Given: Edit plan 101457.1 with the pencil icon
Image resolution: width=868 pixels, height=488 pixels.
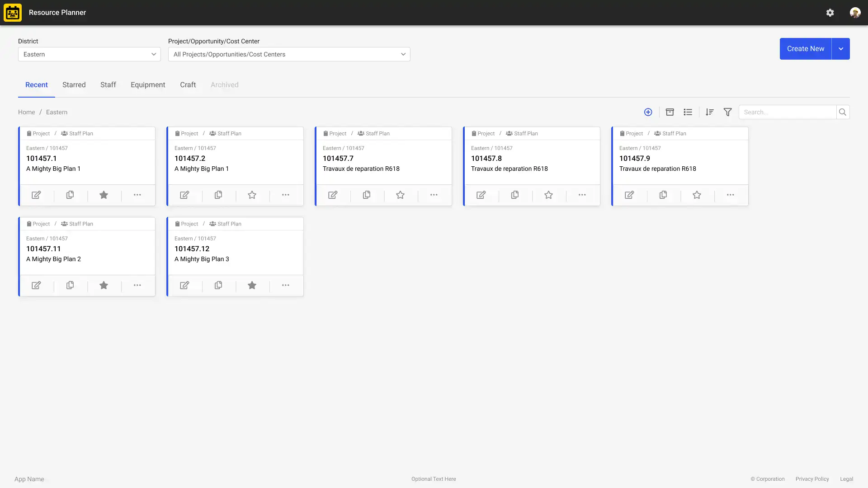Looking at the screenshot, I should point(36,195).
